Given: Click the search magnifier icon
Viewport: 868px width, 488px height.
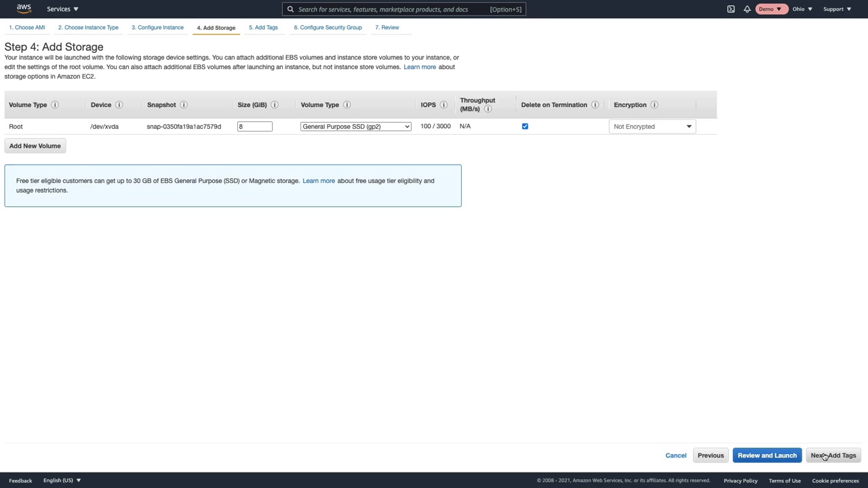Looking at the screenshot, I should pos(290,9).
